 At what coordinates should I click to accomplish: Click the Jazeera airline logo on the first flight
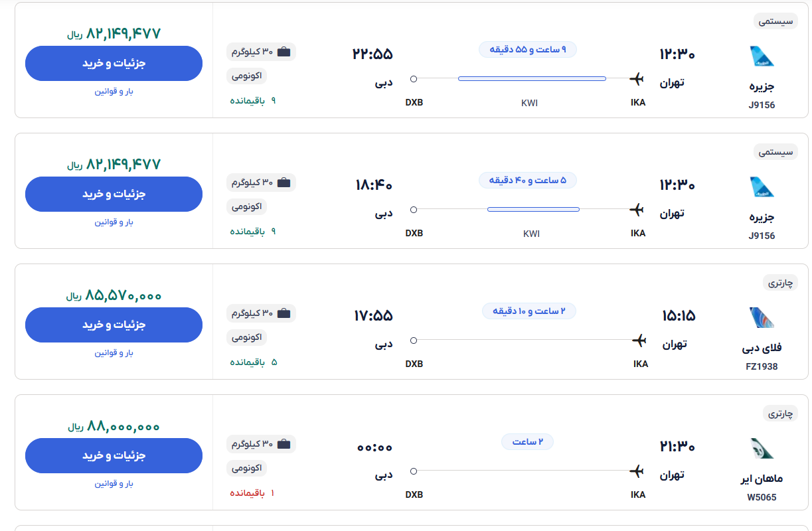762,56
